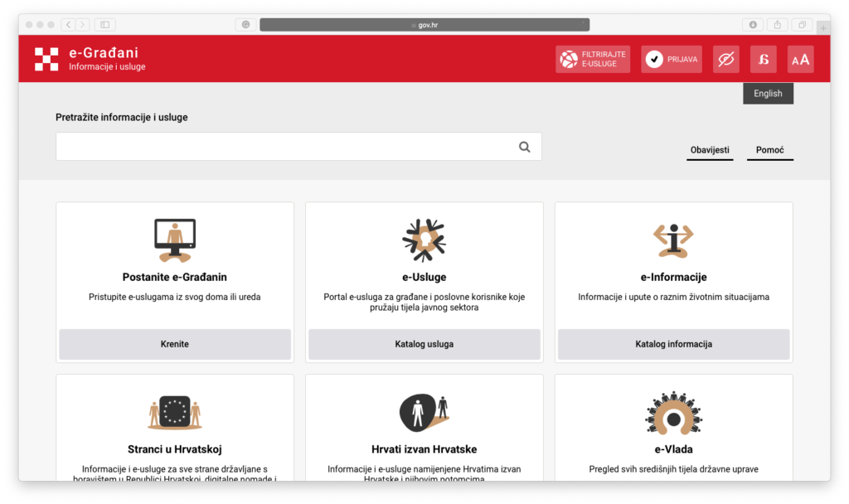Click the Prijava login button
849x504 pixels.
tap(672, 59)
